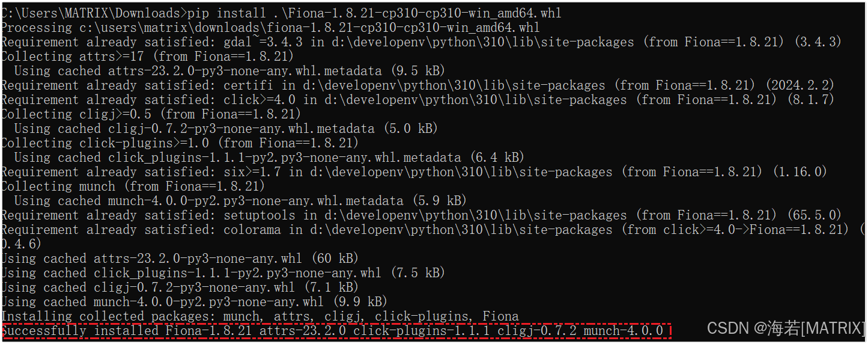Screen dimensions: 868x344
Task: Click the Installing collected packages line
Action: (259, 316)
